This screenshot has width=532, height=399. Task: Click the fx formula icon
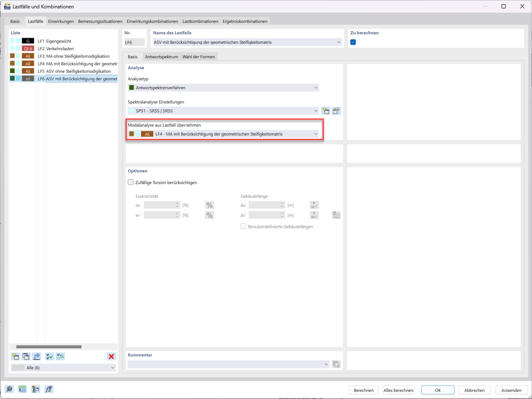49,389
